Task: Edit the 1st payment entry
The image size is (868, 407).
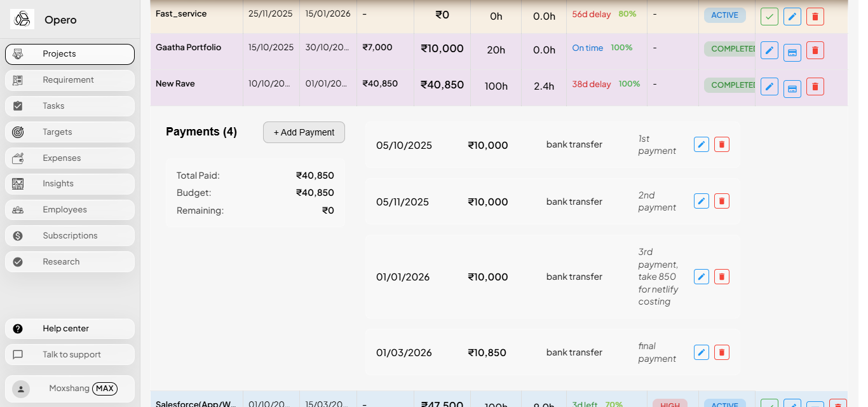Action: [x=701, y=144]
